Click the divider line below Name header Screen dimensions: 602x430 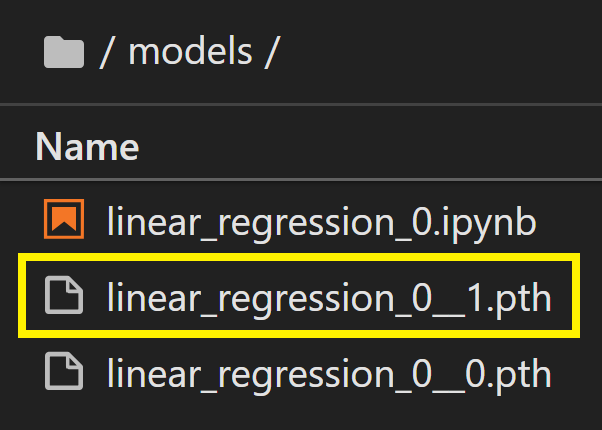(x=301, y=179)
